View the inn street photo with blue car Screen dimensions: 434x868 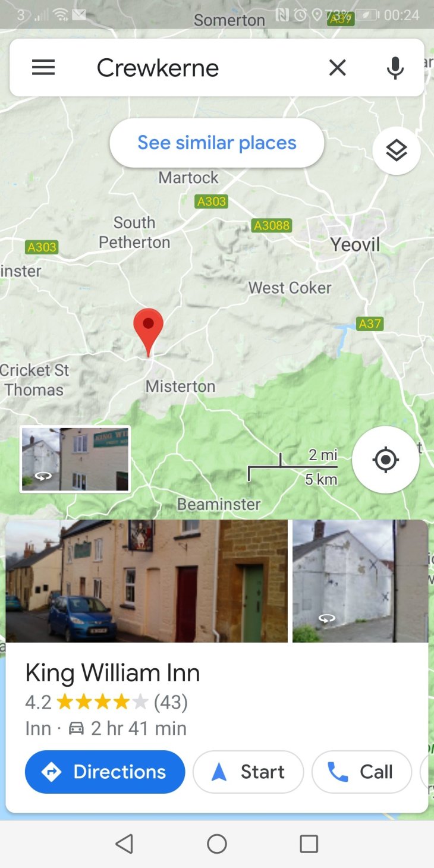click(147, 581)
